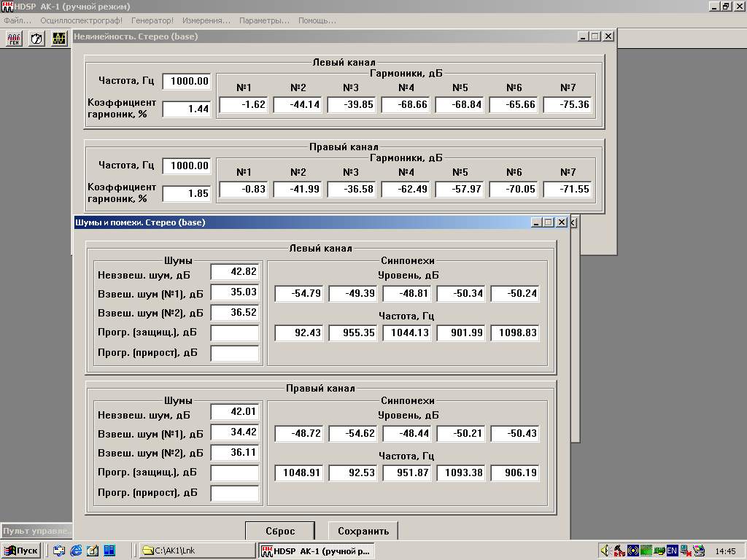747x560 pixels.
Task: Click the generator (ГЕН) toolbar icon
Action: coord(14,39)
